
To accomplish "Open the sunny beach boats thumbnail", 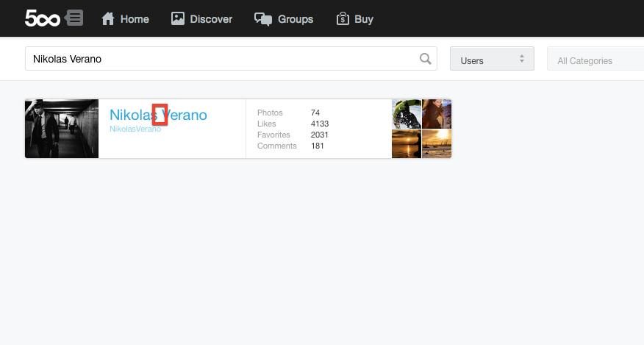I will point(437,144).
